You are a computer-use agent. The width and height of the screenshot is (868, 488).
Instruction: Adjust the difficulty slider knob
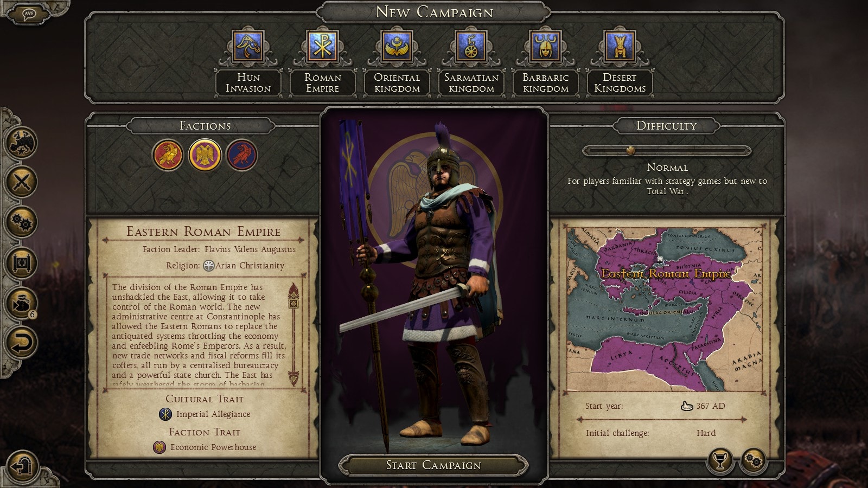tap(630, 151)
